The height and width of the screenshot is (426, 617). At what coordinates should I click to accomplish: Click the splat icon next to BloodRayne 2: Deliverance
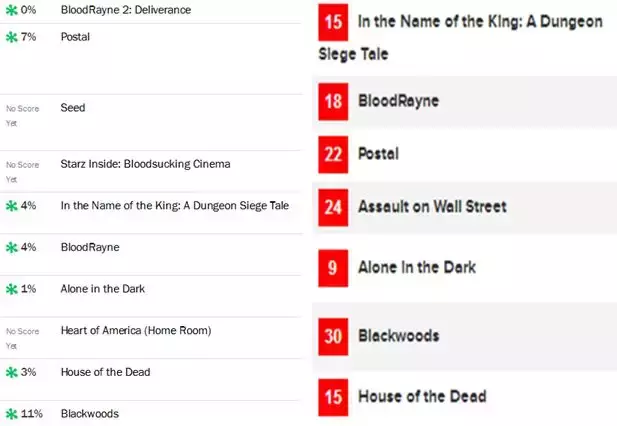pos(12,9)
